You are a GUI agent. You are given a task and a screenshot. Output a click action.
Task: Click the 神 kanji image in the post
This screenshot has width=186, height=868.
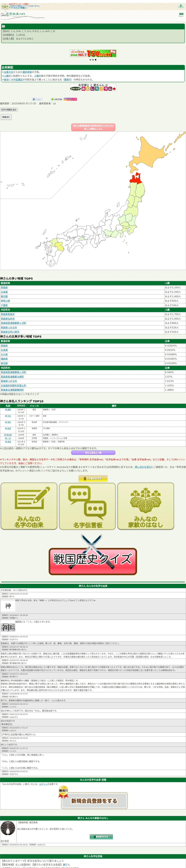8,606
